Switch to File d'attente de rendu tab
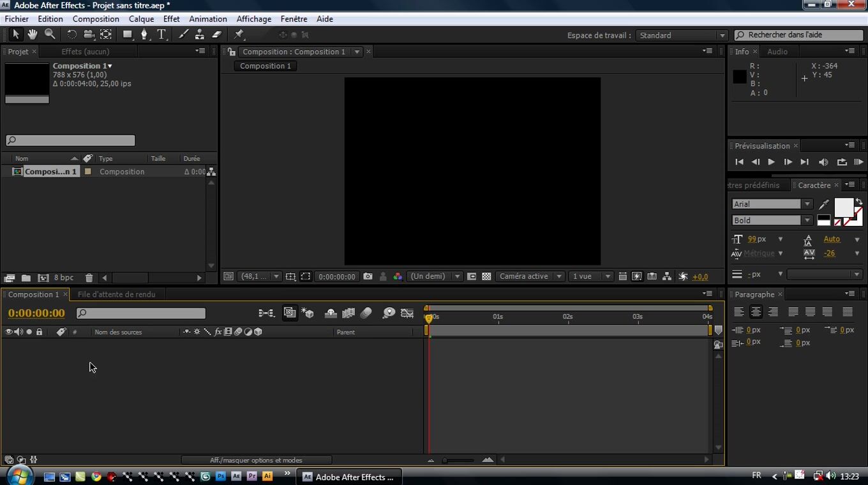Viewport: 868px width, 485px height. pyautogui.click(x=116, y=294)
